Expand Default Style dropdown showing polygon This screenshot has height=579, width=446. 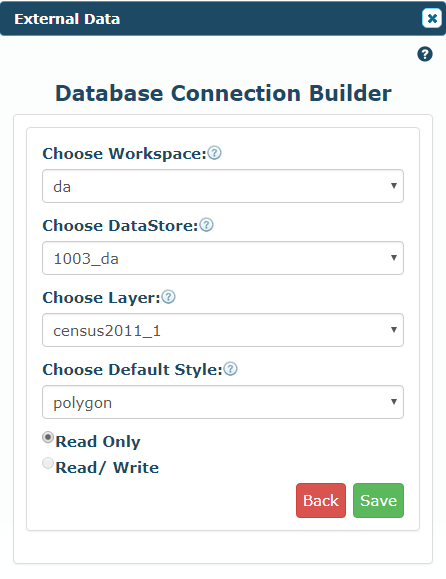click(x=223, y=402)
